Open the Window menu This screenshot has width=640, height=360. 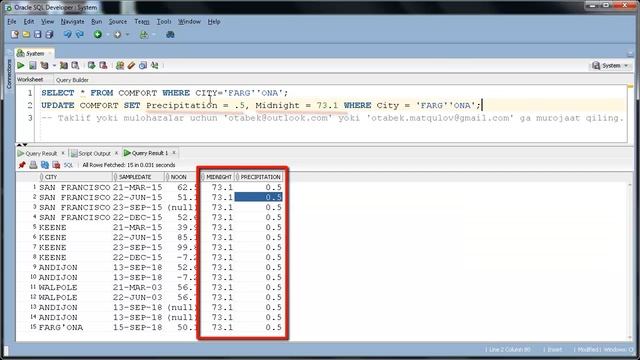pyautogui.click(x=189, y=22)
